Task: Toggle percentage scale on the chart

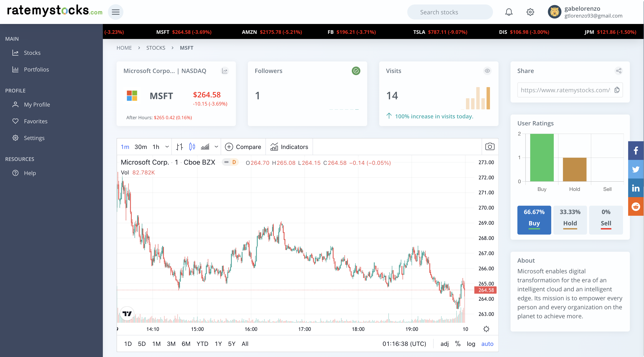Action: point(458,344)
